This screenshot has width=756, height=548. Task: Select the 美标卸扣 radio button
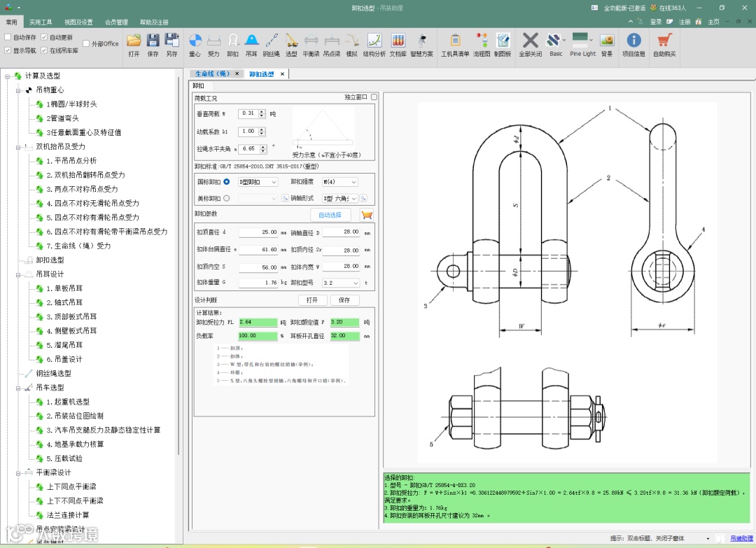point(226,198)
